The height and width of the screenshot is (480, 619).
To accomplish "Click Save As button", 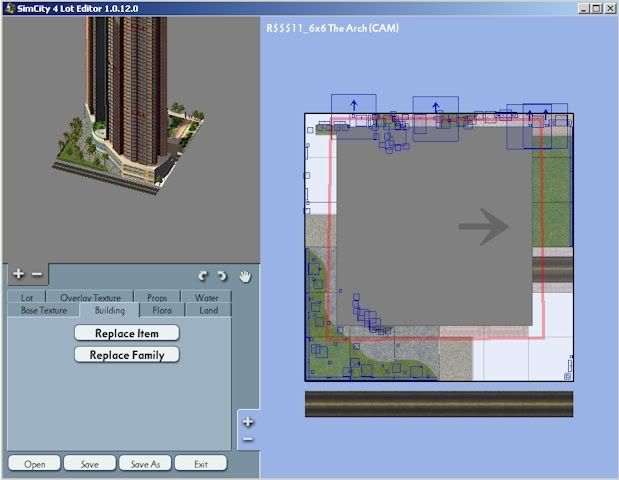I will 145,464.
